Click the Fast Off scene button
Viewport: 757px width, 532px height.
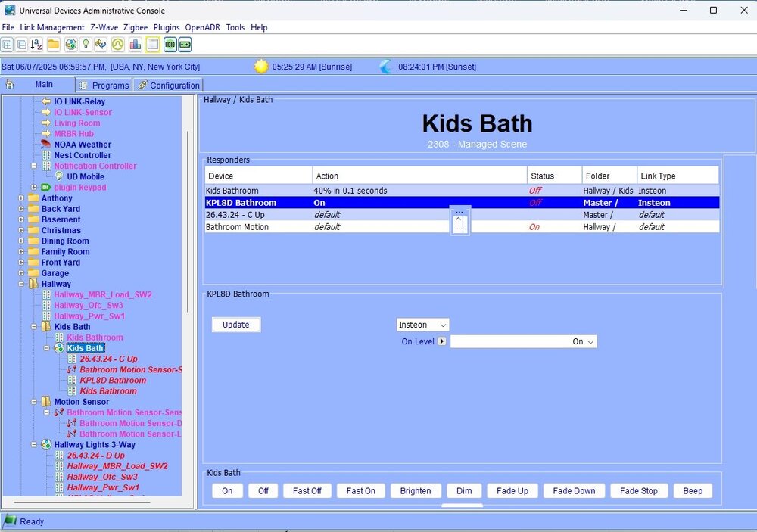coord(307,491)
